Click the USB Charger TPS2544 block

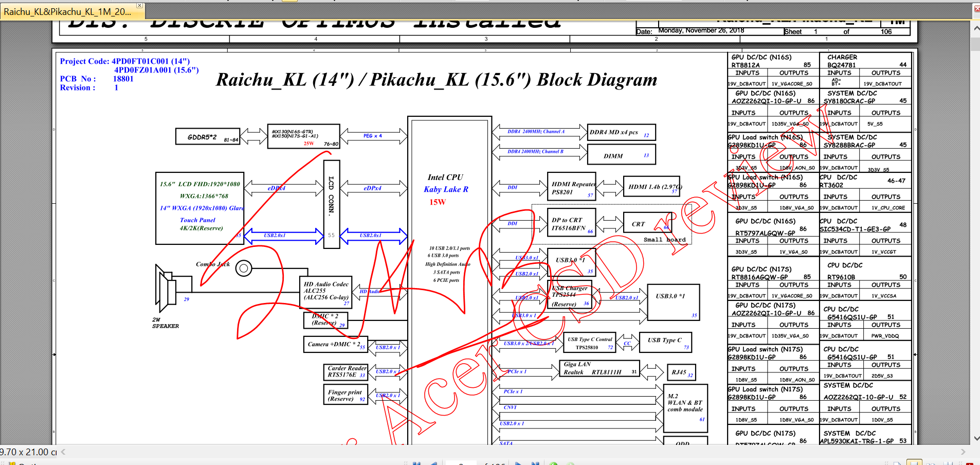click(x=571, y=295)
